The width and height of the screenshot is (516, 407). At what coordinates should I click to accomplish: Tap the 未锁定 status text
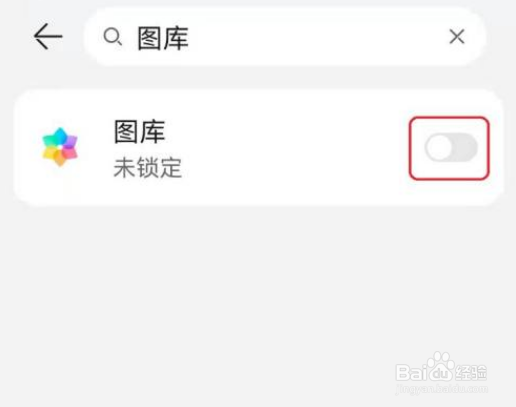(148, 167)
